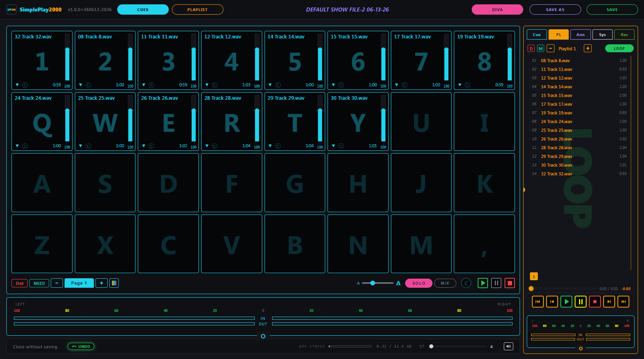Switch to CUES view
Image resolution: width=644 pixels, height=359 pixels.
[143, 9]
